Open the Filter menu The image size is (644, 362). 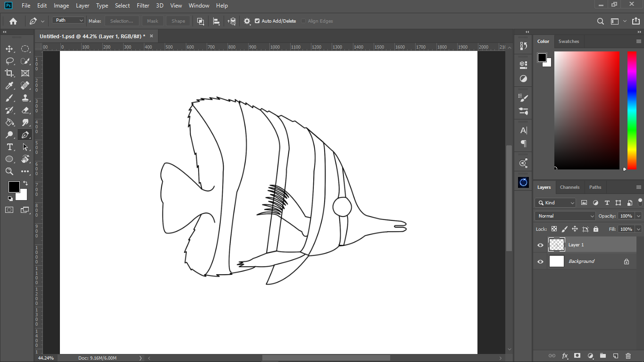click(x=143, y=6)
